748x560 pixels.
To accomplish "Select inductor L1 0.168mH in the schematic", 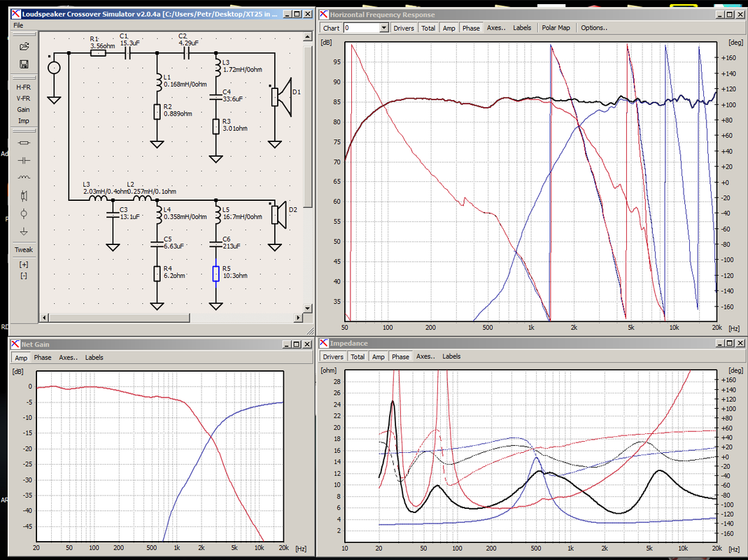I will pyautogui.click(x=157, y=82).
